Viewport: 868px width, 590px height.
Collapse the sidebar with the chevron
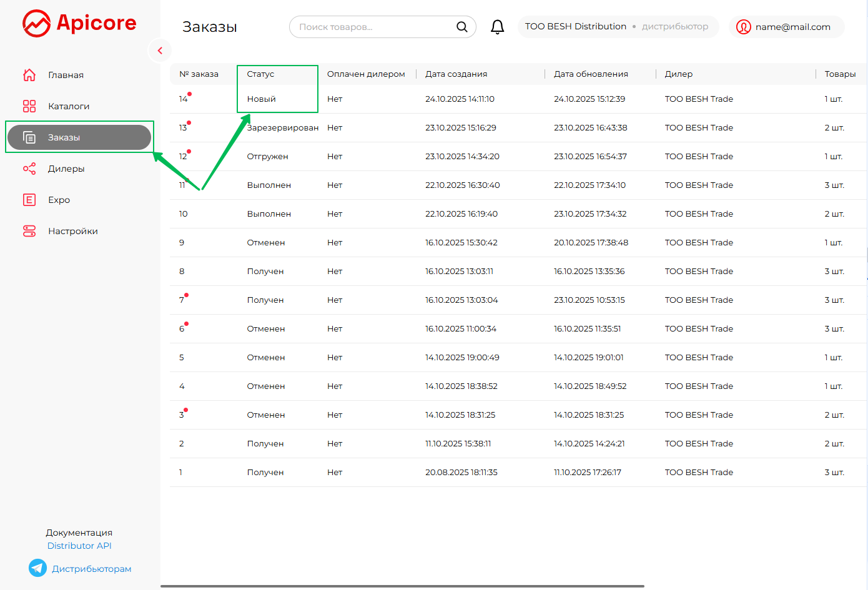pyautogui.click(x=160, y=51)
